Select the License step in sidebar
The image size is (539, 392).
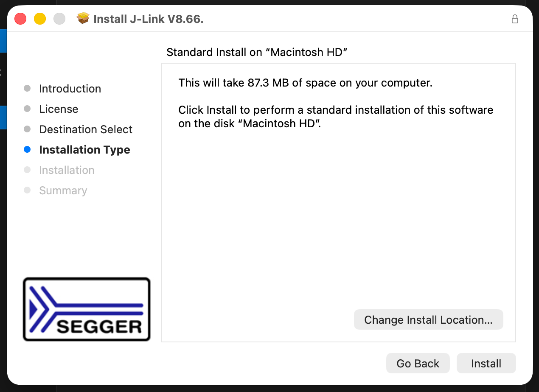pyautogui.click(x=59, y=109)
